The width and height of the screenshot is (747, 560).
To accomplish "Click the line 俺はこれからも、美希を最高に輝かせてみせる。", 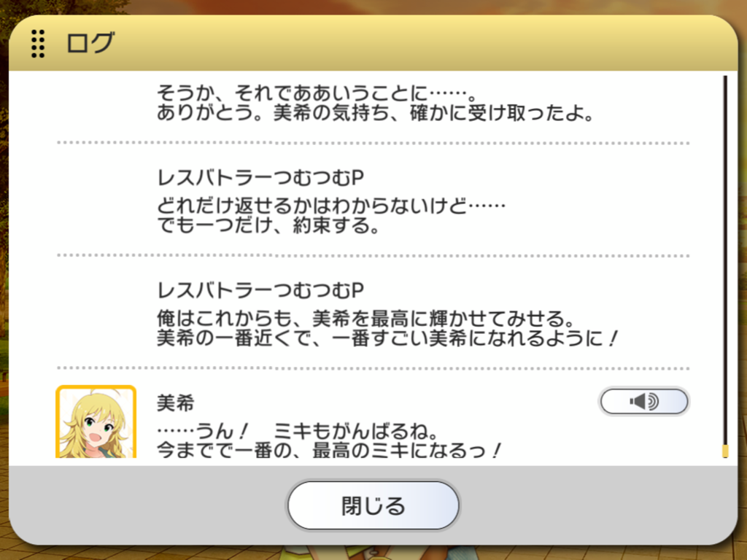I will point(366,318).
